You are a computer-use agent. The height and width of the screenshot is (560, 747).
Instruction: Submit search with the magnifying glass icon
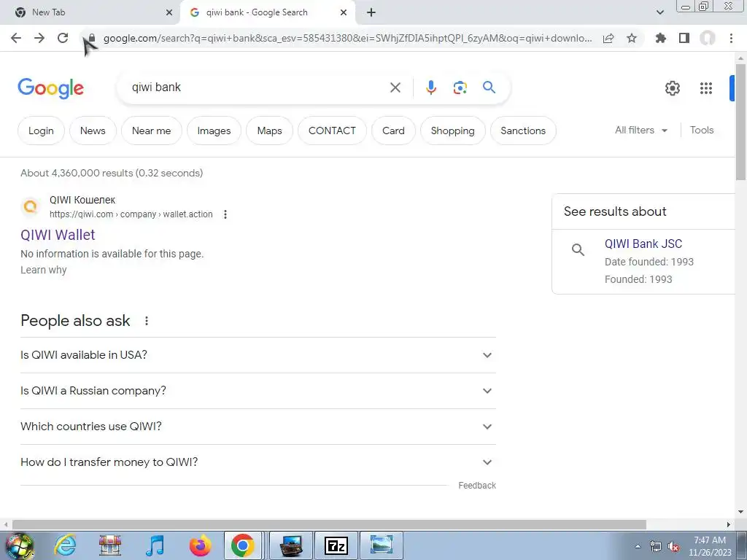coord(489,87)
